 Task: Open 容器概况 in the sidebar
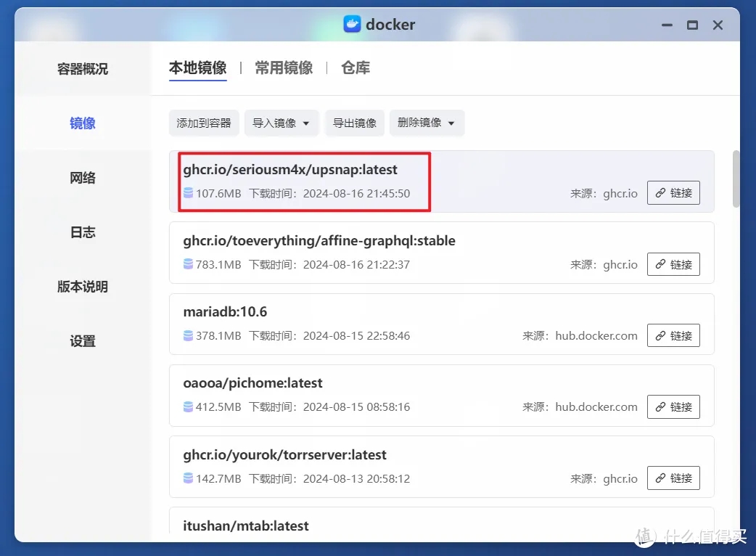82,69
